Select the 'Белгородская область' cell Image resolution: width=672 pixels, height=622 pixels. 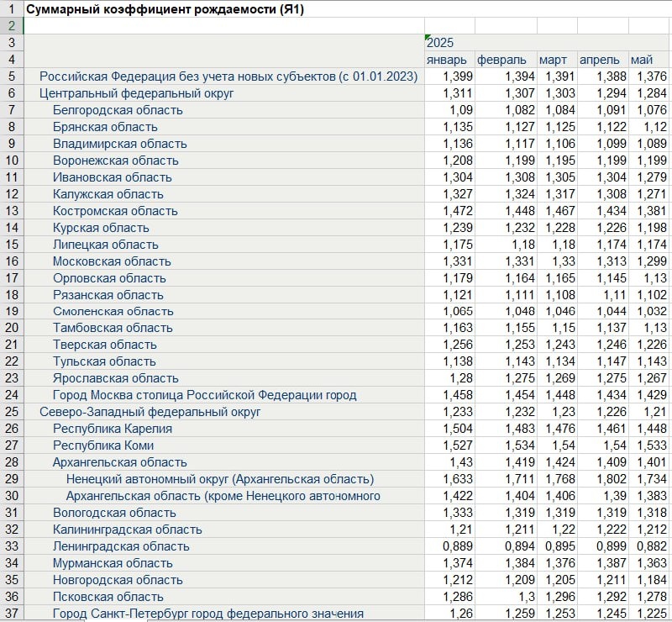(118, 110)
